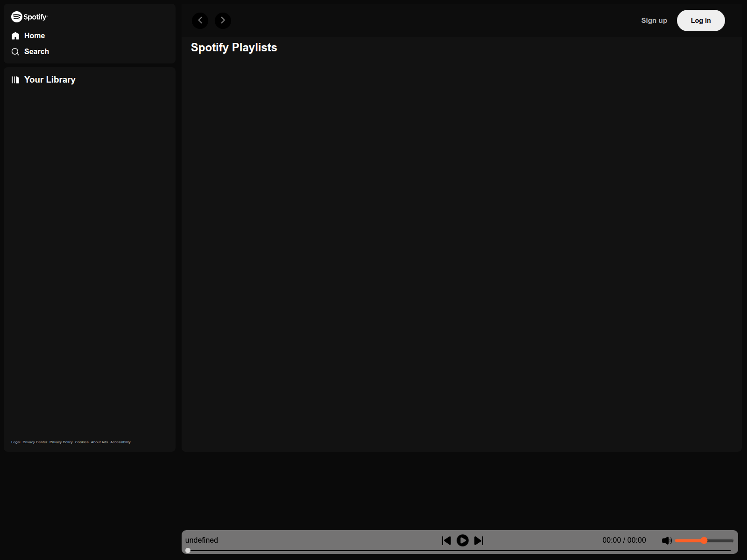
Task: Click the Your Library icon
Action: point(15,80)
